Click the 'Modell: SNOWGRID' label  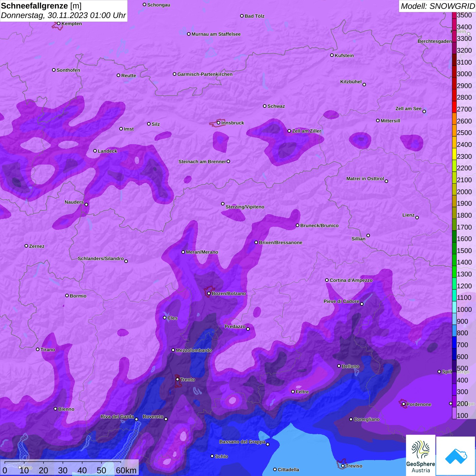pos(438,6)
